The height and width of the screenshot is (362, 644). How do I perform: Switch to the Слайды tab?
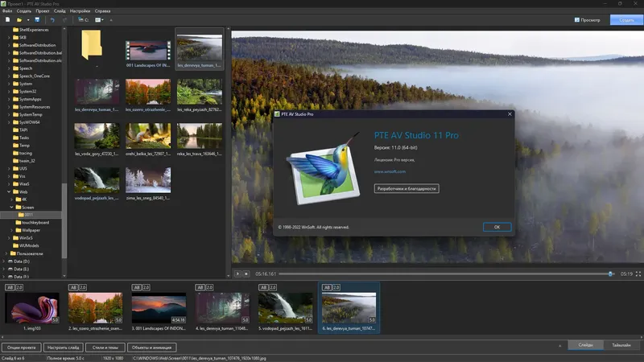[586, 345]
